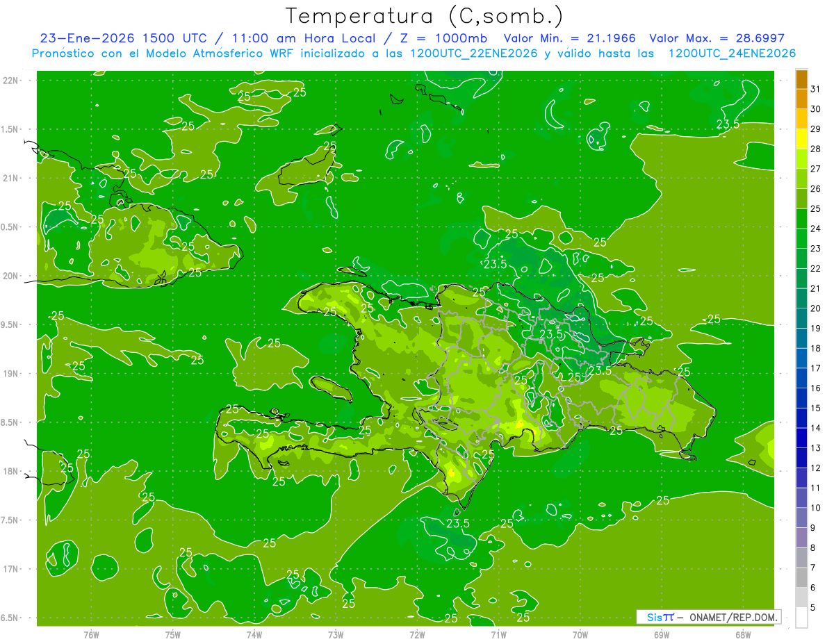Click the "22N" latitude label
The image size is (834, 644).
11,80
